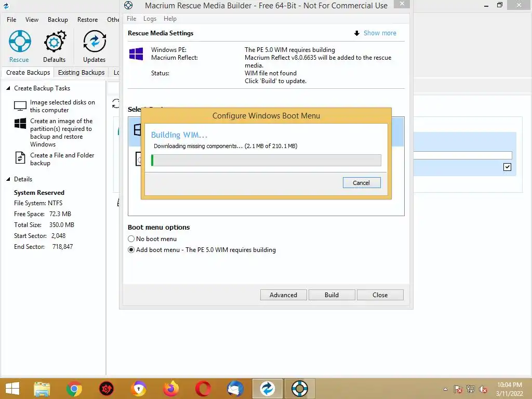Open Thunderbird from taskbar
This screenshot has width=532, height=399.
click(x=235, y=389)
